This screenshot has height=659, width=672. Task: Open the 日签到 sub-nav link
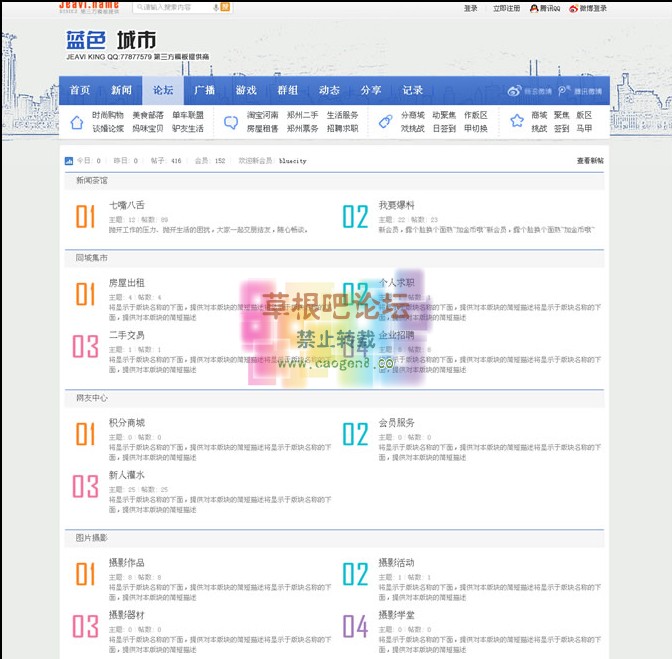[444, 128]
